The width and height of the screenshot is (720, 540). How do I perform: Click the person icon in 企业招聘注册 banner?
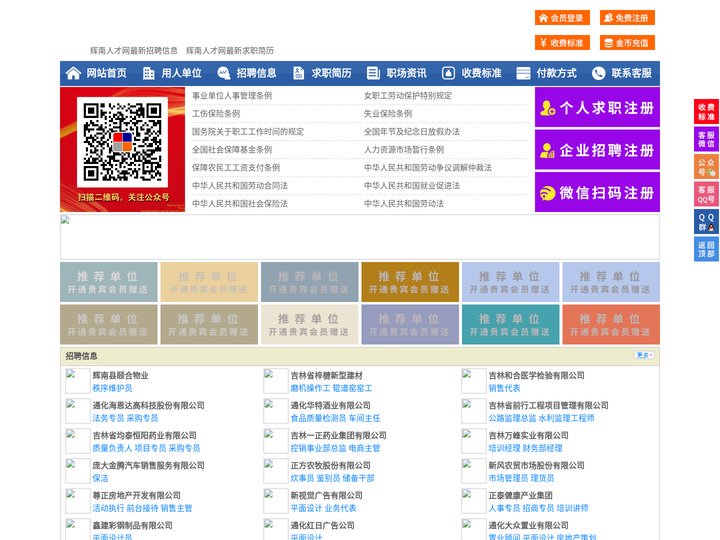coord(547,150)
